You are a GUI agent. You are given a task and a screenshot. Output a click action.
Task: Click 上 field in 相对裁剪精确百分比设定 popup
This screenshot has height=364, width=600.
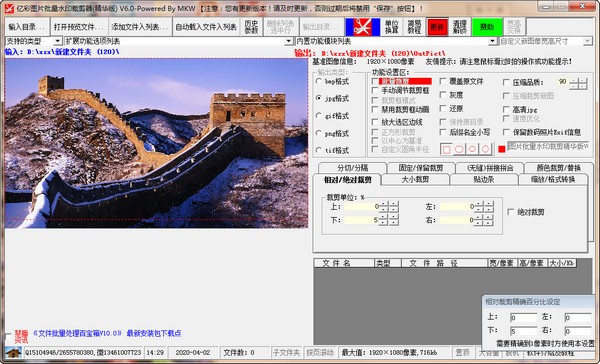(x=523, y=317)
